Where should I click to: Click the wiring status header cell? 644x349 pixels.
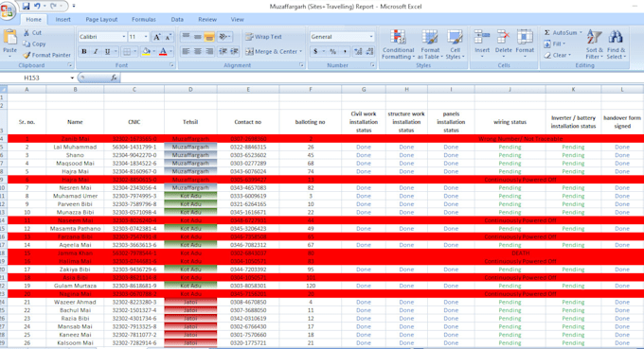510,122
